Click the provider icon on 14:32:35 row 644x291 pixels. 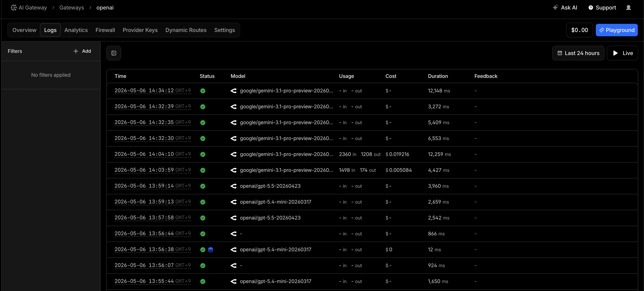234,123
